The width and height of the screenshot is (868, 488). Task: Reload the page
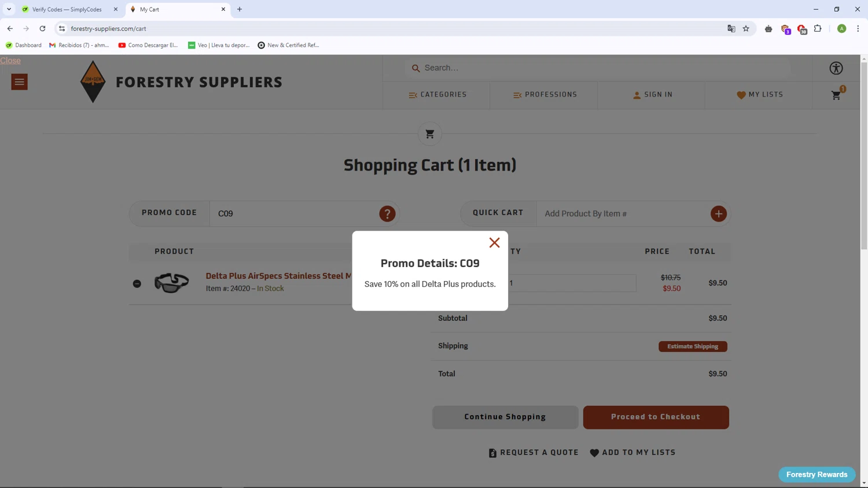coord(42,28)
